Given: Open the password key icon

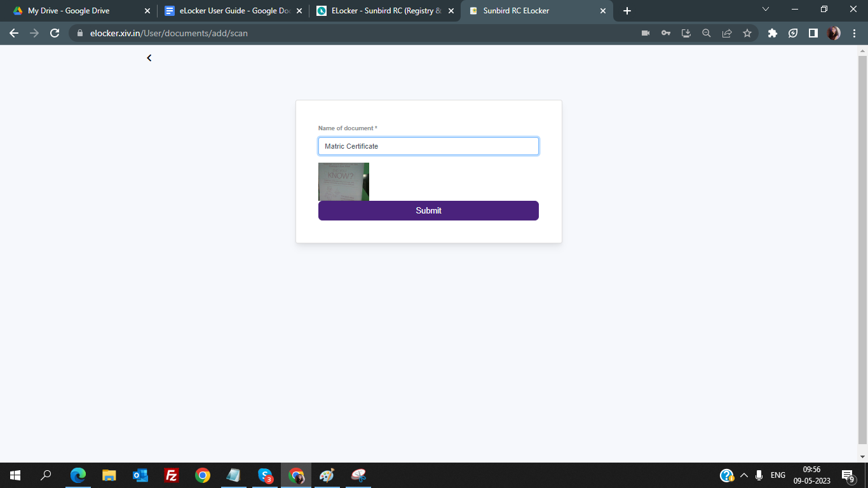Looking at the screenshot, I should (x=666, y=33).
